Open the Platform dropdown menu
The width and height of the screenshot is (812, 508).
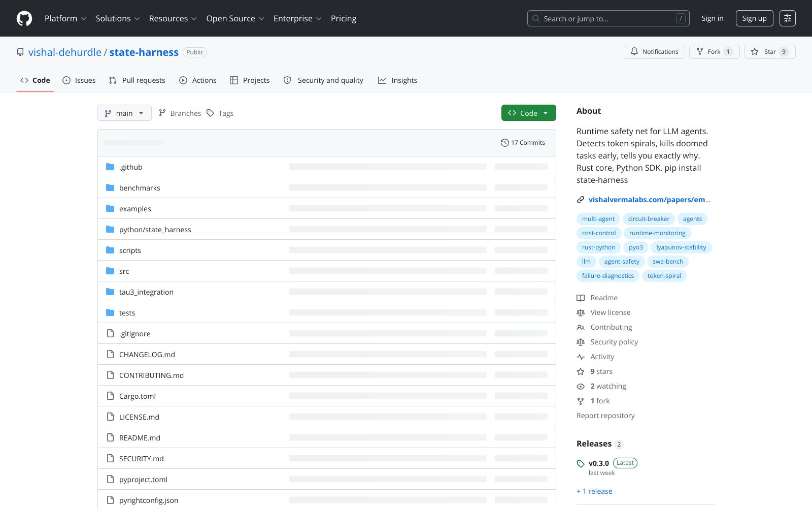coord(65,18)
